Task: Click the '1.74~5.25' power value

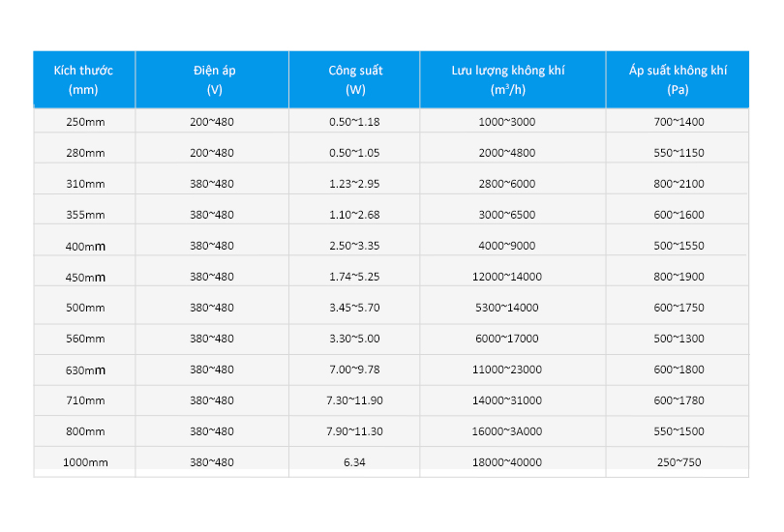Action: coord(354,277)
